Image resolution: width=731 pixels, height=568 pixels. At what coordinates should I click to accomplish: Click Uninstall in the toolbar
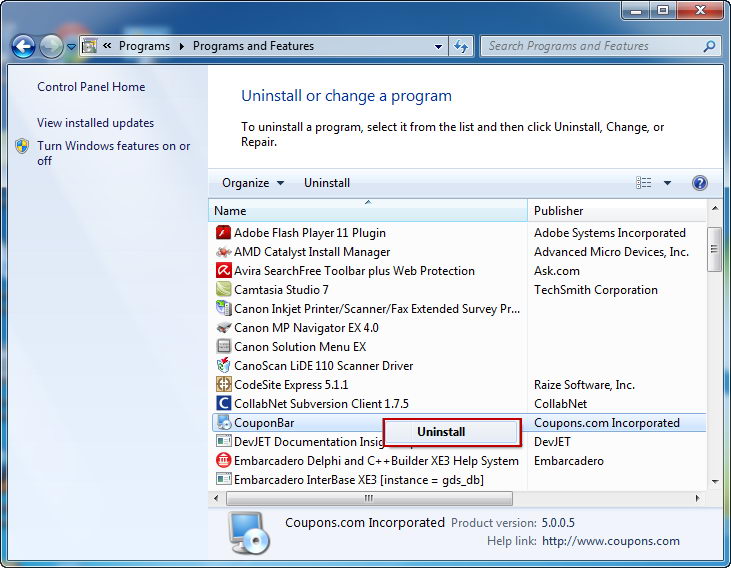327,183
